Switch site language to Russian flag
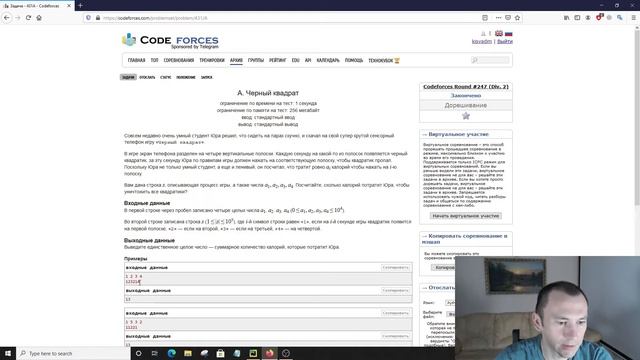Viewport: 640px width, 360px height. pos(509,33)
